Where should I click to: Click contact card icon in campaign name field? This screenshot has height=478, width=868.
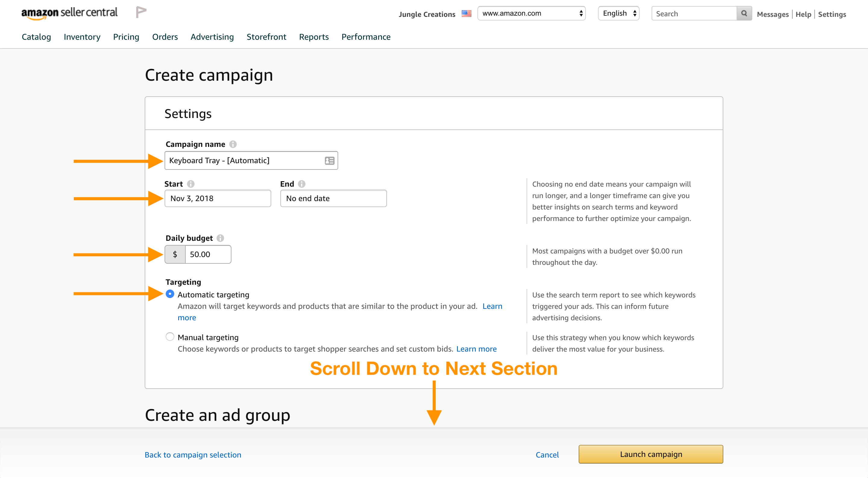click(x=329, y=160)
